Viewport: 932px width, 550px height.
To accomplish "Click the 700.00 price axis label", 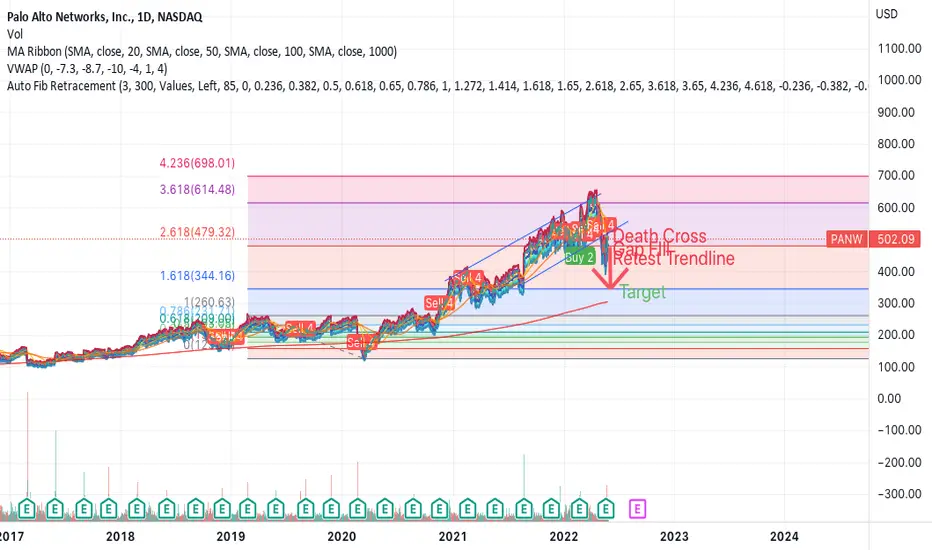I will click(896, 175).
